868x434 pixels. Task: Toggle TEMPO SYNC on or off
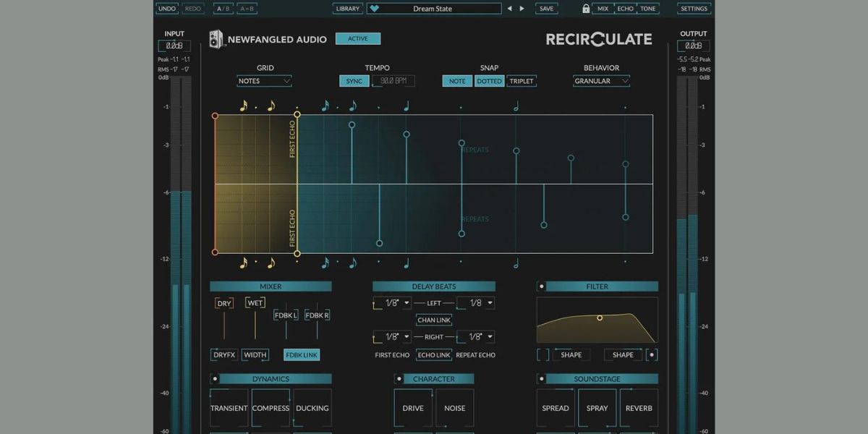click(353, 81)
